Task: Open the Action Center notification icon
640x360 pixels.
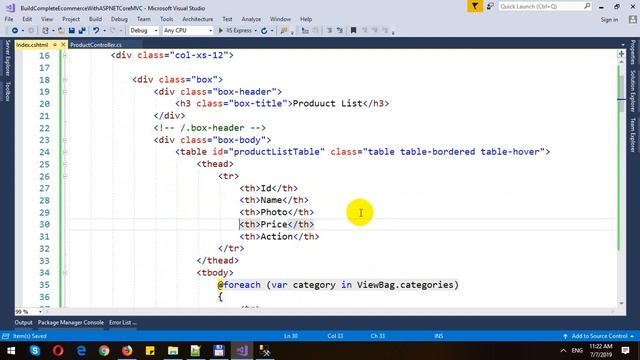Action: click(625, 351)
